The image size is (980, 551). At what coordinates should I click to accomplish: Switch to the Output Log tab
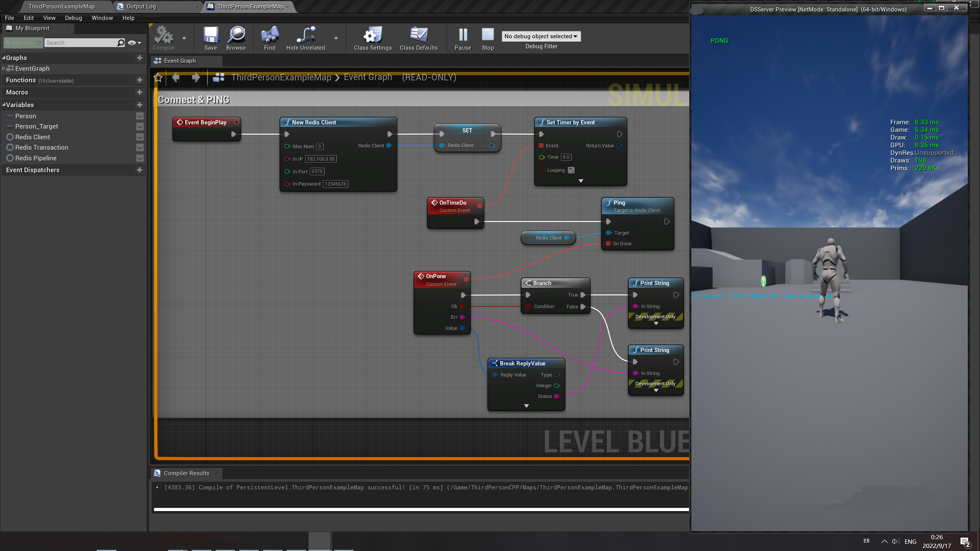point(141,7)
